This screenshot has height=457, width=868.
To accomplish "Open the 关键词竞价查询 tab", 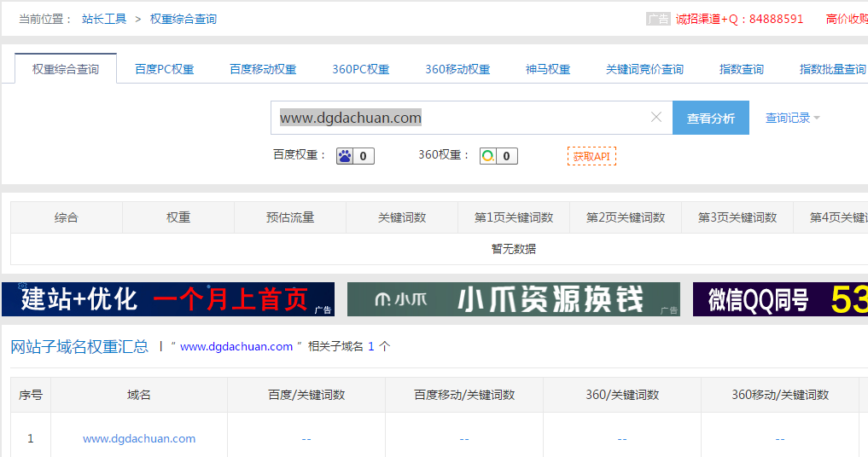I will point(644,69).
